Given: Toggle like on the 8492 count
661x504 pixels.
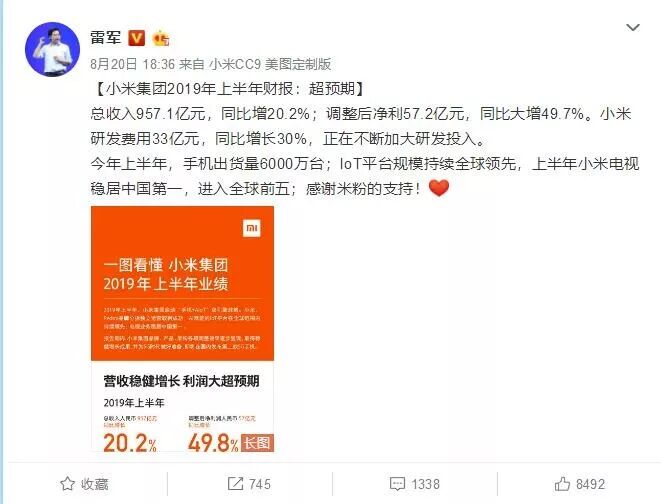Looking at the screenshot, I should (580, 484).
